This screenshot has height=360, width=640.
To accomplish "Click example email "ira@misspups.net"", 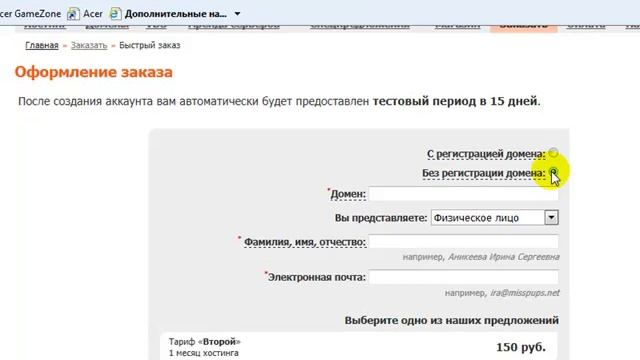I will (524, 293).
